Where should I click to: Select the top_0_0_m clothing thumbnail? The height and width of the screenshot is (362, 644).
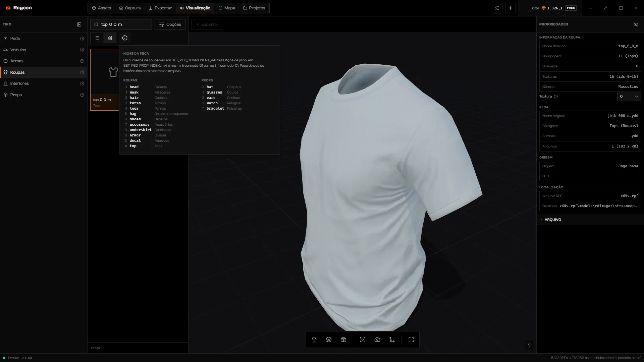tap(105, 80)
